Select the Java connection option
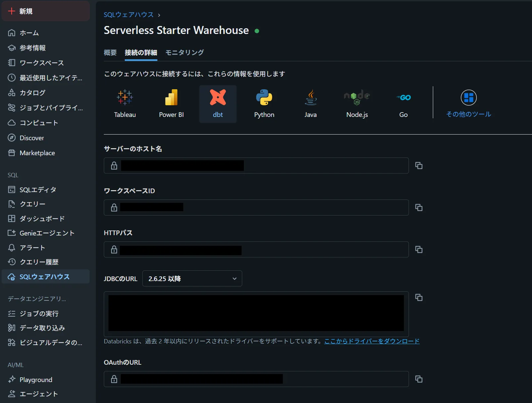This screenshot has width=532, height=403. 311,104
